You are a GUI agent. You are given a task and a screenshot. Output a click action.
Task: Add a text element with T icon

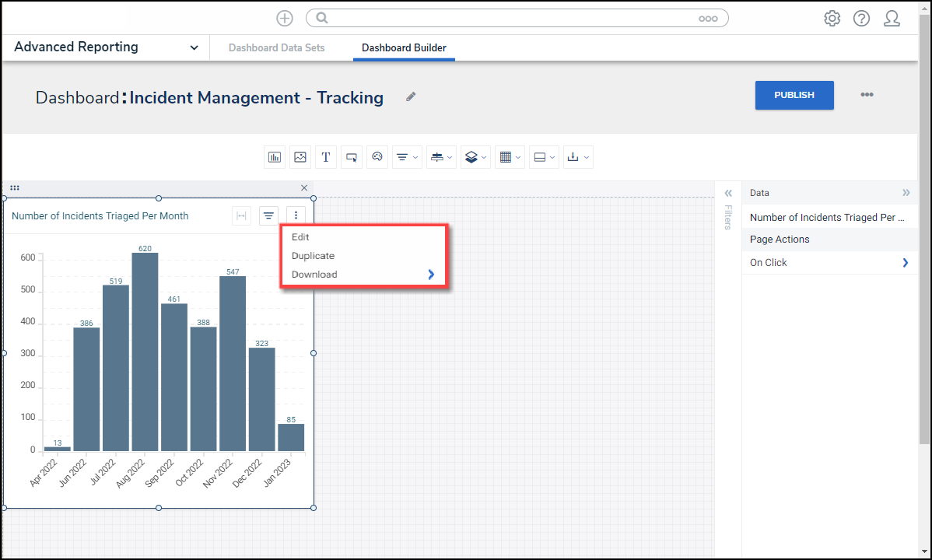pyautogui.click(x=326, y=157)
